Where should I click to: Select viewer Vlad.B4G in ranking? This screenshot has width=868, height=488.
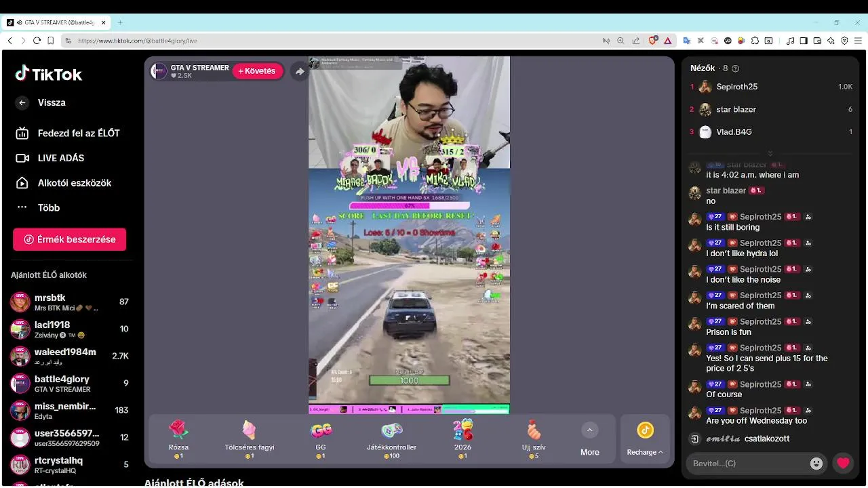(x=771, y=131)
